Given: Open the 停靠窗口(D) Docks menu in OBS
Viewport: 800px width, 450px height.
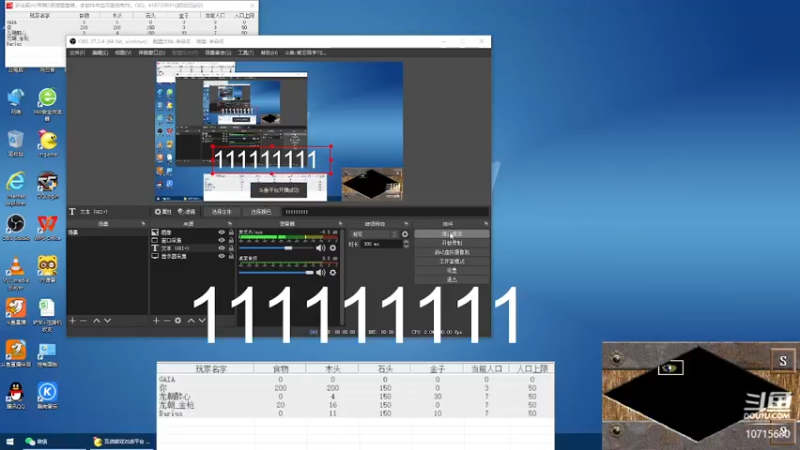Looking at the screenshot, I should click(x=152, y=53).
